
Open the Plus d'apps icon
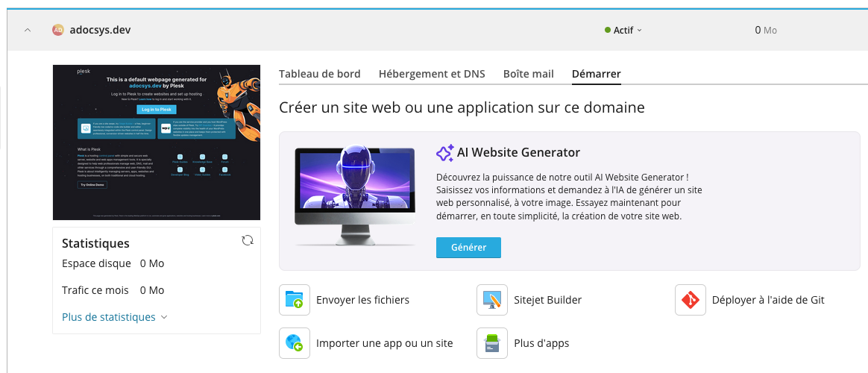(x=491, y=343)
